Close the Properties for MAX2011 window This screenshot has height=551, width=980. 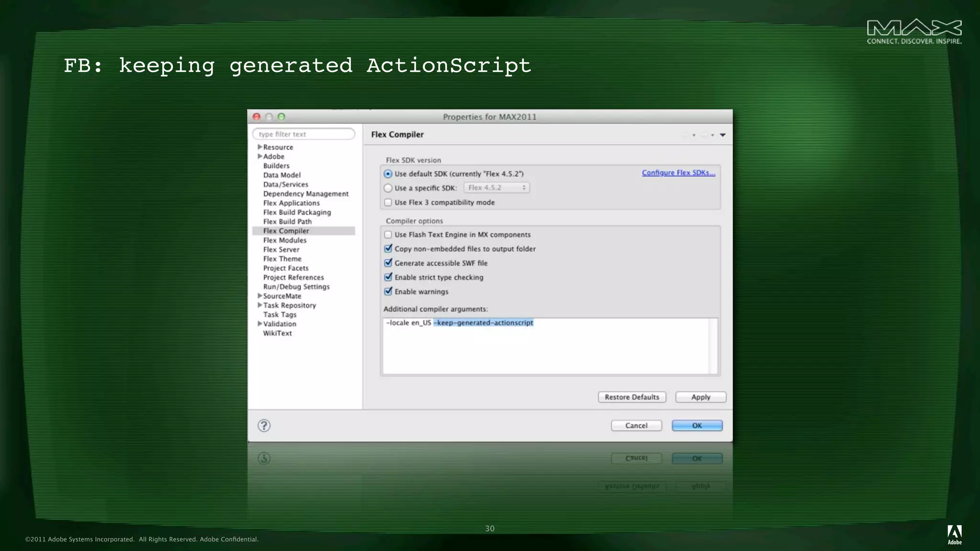(256, 117)
